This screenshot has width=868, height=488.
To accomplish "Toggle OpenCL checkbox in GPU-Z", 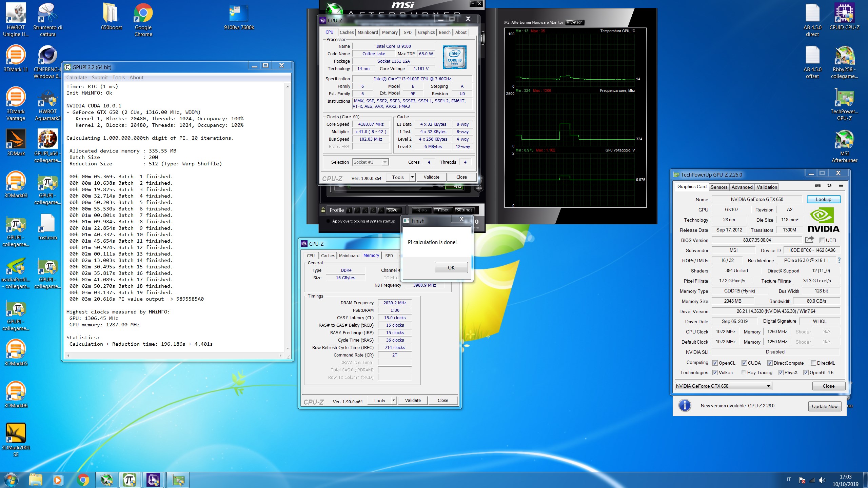I will (x=715, y=363).
